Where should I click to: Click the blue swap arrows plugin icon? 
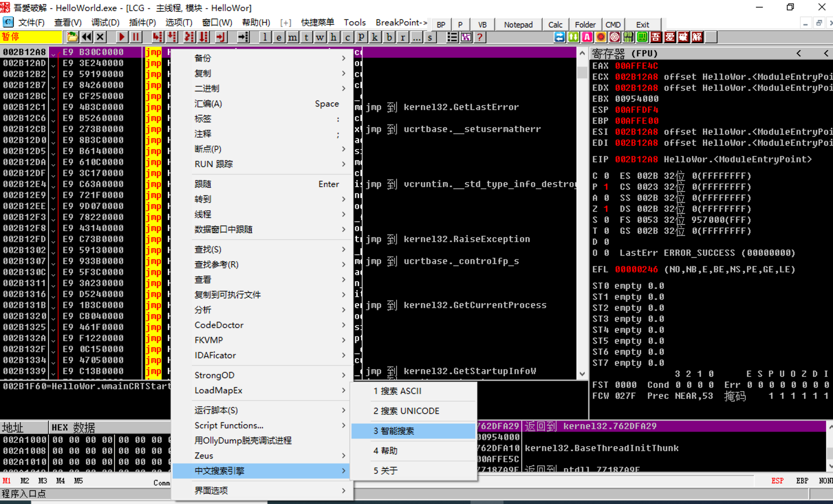click(x=560, y=37)
